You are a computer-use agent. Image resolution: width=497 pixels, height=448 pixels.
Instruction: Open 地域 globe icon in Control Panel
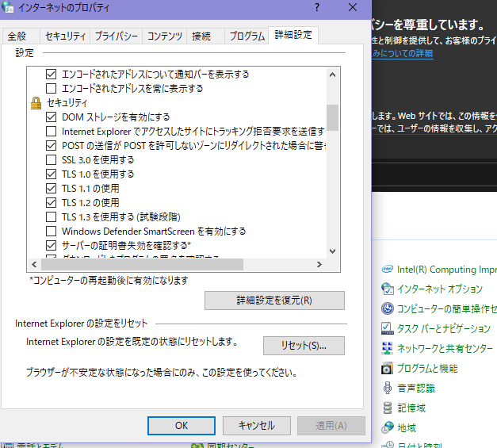click(x=388, y=427)
